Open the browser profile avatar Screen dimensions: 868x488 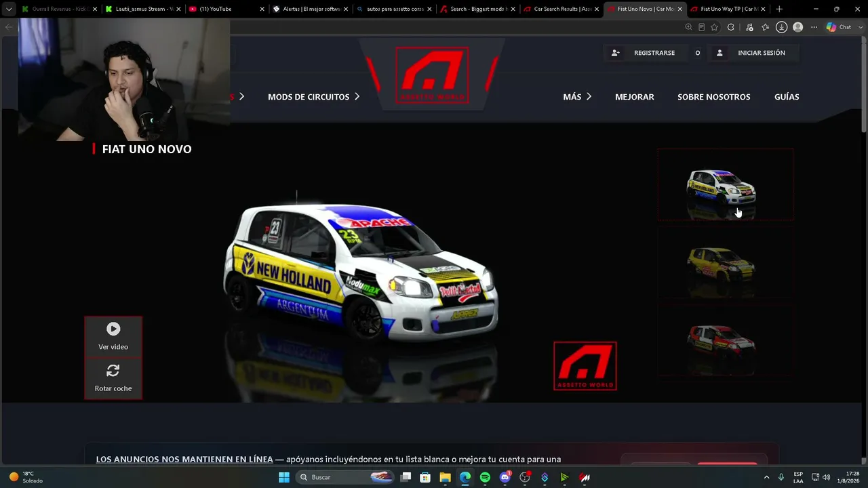[797, 27]
